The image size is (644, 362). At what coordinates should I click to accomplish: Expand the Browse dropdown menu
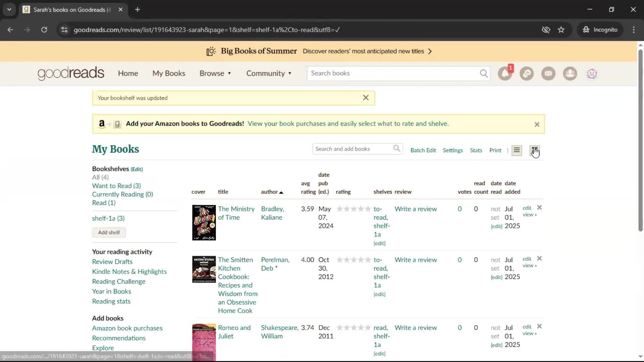[x=215, y=73]
